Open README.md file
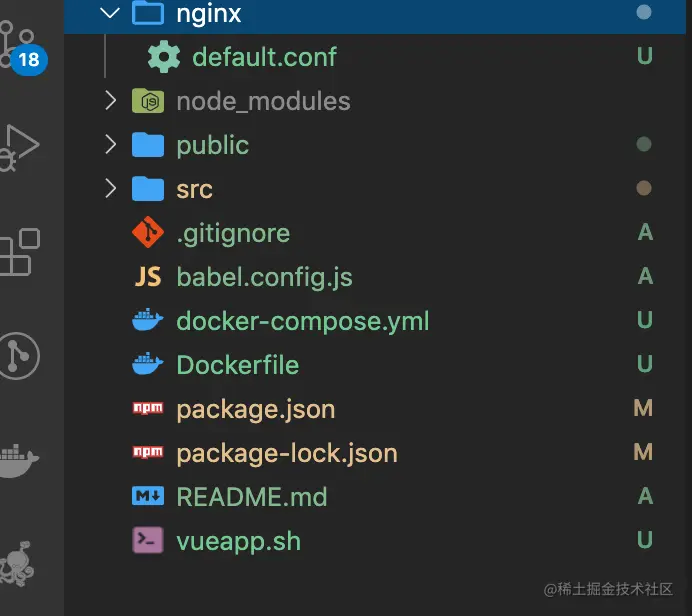The height and width of the screenshot is (616, 692). click(251, 497)
